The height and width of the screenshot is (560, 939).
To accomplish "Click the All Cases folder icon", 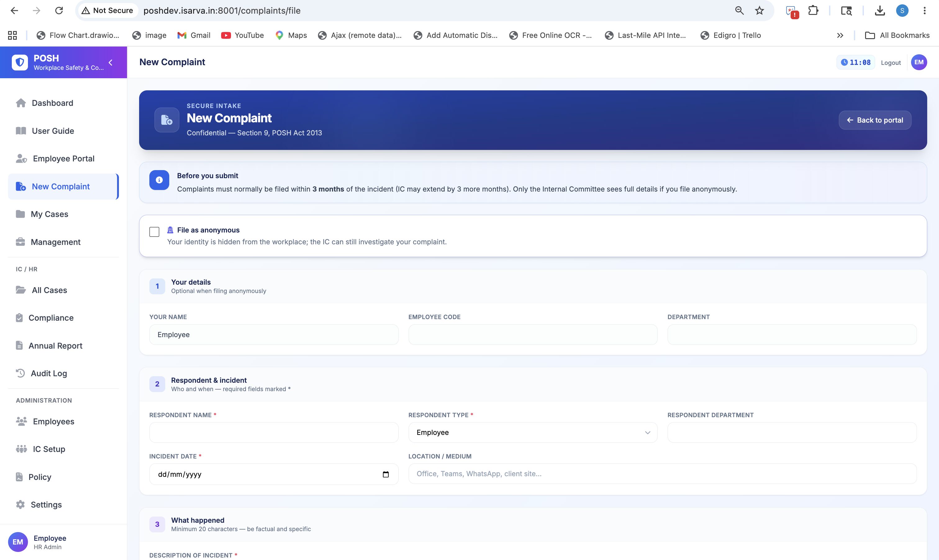I will tap(21, 290).
